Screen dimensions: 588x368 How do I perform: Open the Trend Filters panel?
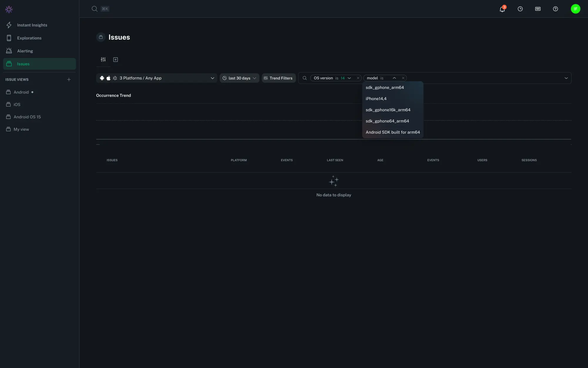coord(278,78)
